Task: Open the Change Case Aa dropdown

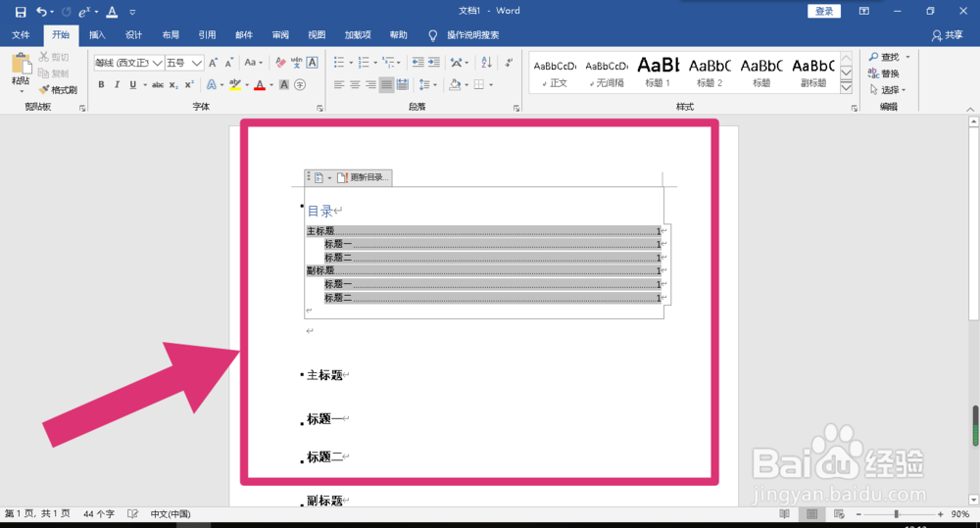Action: (x=253, y=63)
